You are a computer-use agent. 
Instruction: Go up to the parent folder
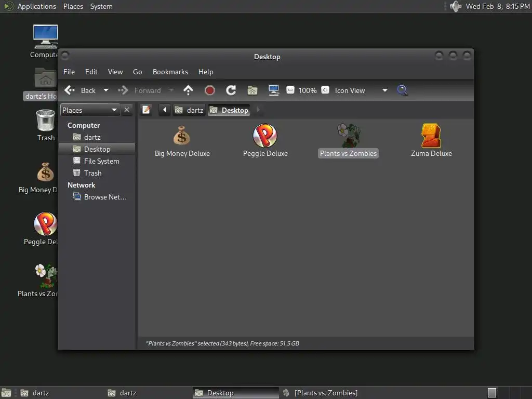coord(188,90)
